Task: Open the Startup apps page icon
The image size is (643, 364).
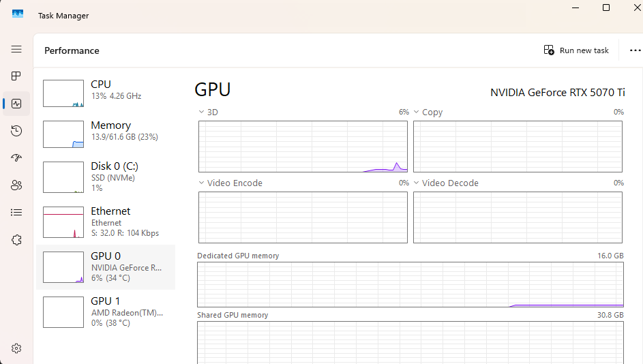Action: pyautogui.click(x=16, y=158)
